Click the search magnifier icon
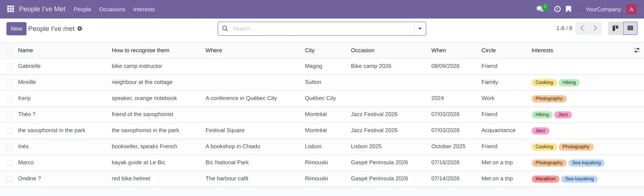This screenshot has width=644, height=196. pyautogui.click(x=225, y=29)
